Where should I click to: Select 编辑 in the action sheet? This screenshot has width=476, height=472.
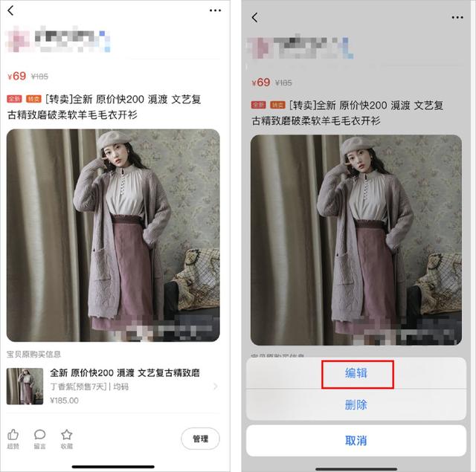coord(356,373)
